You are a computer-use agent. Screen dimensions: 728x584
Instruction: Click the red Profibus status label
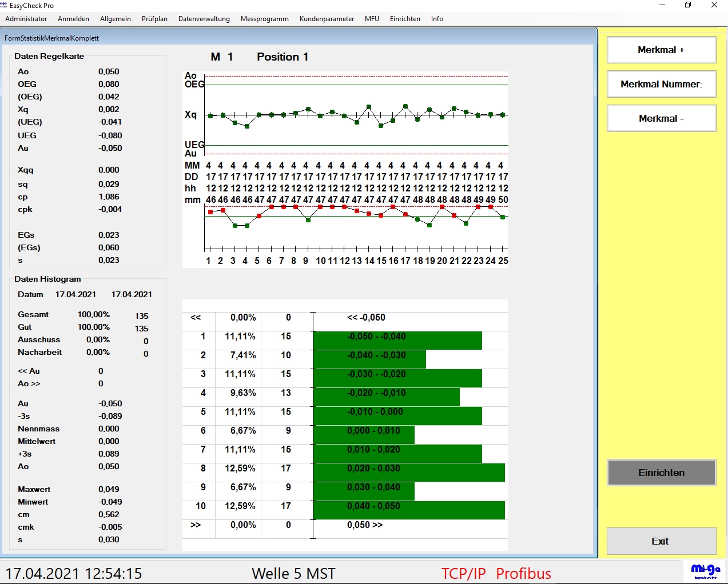tap(523, 574)
